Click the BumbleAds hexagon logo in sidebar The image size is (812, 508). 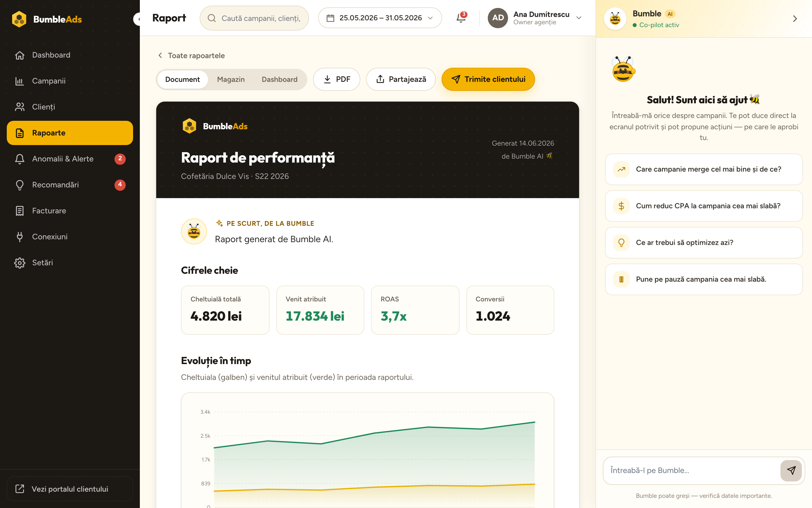pos(19,19)
